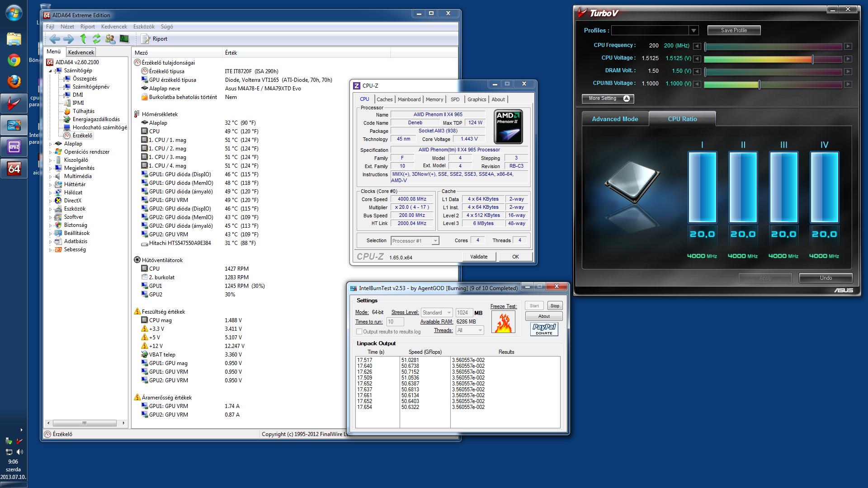Image resolution: width=868 pixels, height=488 pixels.
Task: Open Threads dropdown in IntelBurnTest
Action: coord(470,330)
